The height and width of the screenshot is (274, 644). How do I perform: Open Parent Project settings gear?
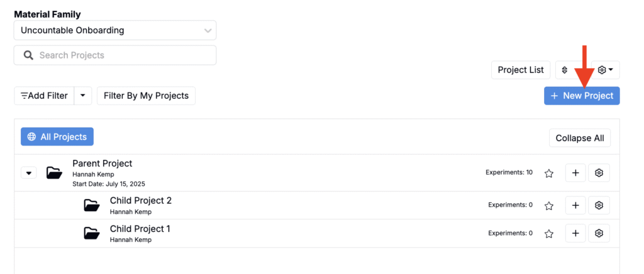pos(599,173)
